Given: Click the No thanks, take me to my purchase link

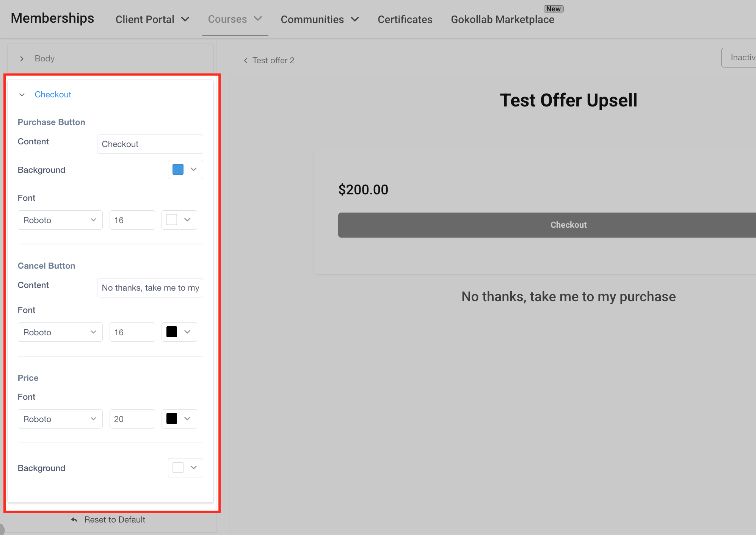Looking at the screenshot, I should click(x=568, y=297).
